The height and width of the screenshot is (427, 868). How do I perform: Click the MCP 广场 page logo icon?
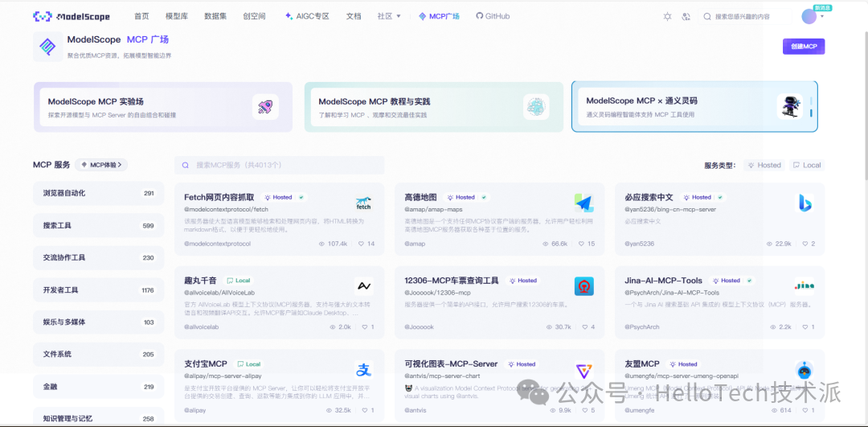[x=47, y=47]
